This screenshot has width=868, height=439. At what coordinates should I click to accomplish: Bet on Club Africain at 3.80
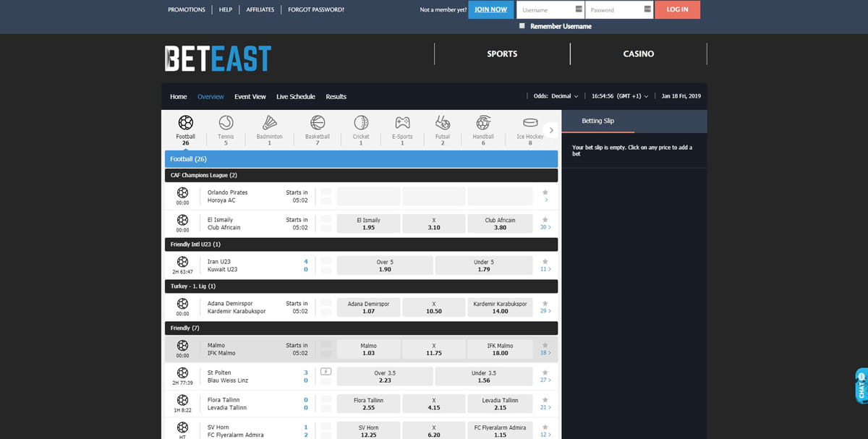point(500,223)
